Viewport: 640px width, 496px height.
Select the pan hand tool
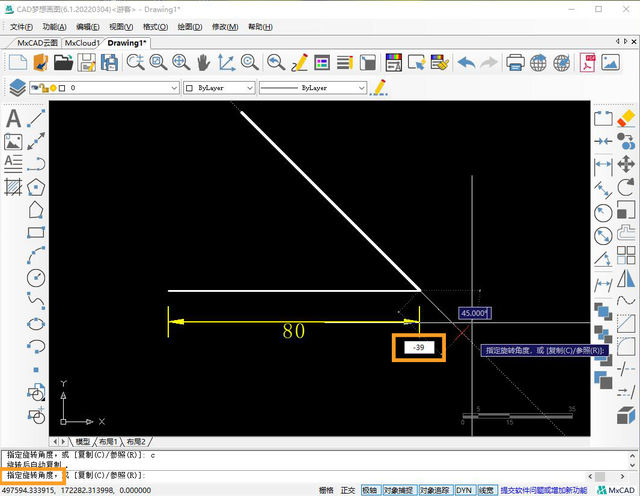point(204,63)
